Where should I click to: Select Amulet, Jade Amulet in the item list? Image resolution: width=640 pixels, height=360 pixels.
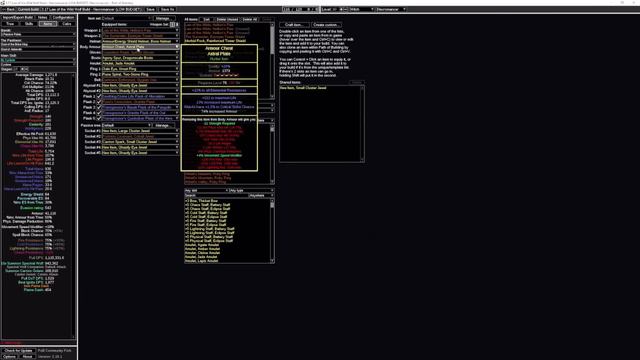coord(201,257)
